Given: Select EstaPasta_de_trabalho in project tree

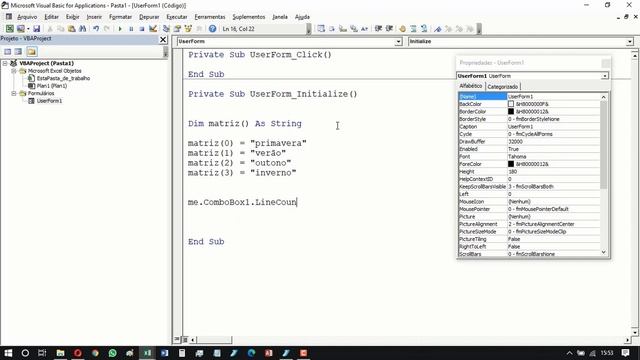Looking at the screenshot, I should tap(63, 78).
